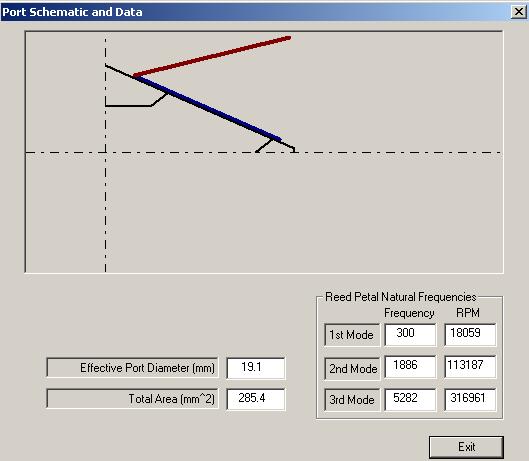Click the 3rd Mode label

pos(352,400)
